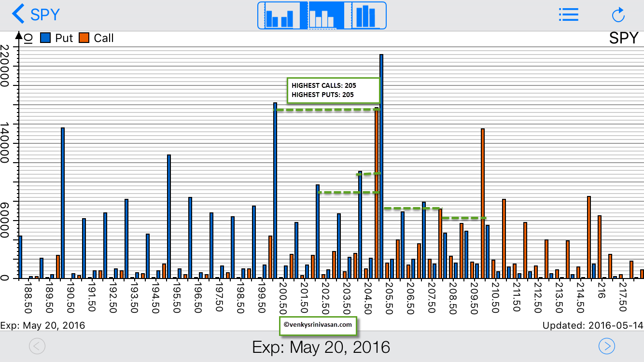Tap the SPY chart title at right
The width and height of the screenshot is (644, 362).
point(624,38)
